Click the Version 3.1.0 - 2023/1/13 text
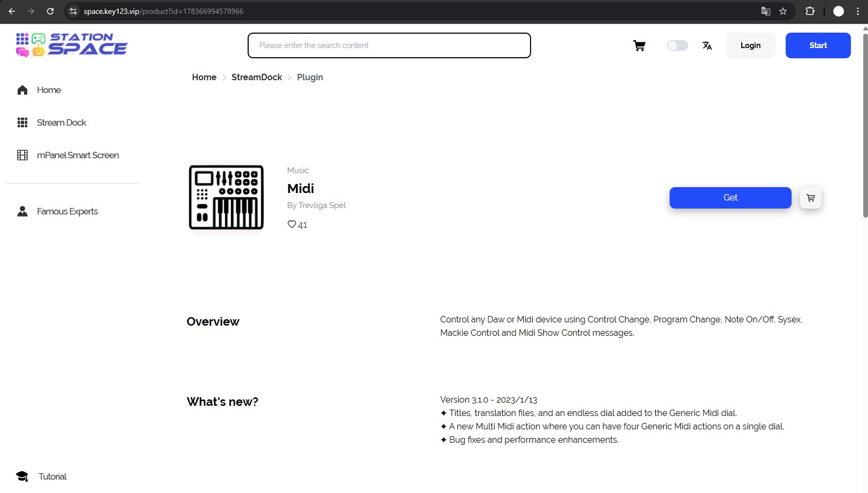Image resolution: width=868 pixels, height=493 pixels. tap(488, 400)
